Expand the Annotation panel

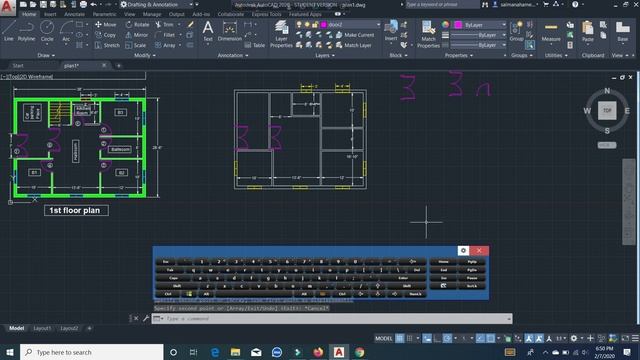233,55
